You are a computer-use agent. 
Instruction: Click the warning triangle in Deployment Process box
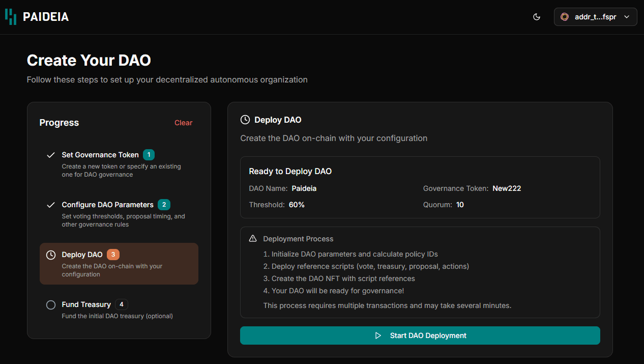click(253, 238)
